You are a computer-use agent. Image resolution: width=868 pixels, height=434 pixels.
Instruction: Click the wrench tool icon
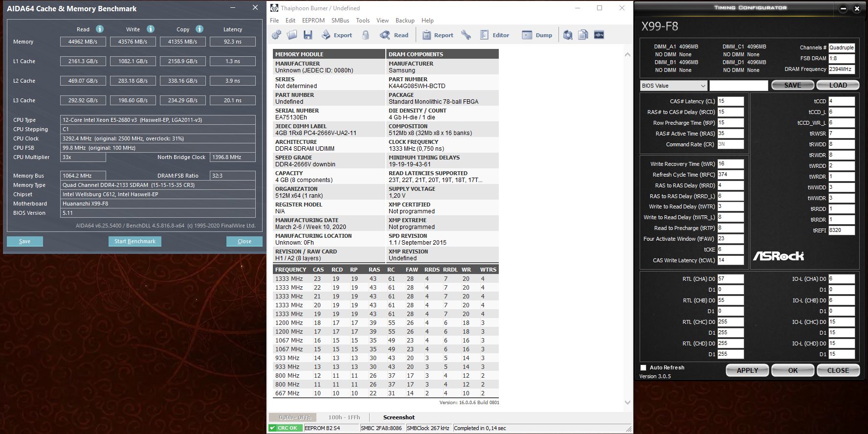click(x=466, y=35)
